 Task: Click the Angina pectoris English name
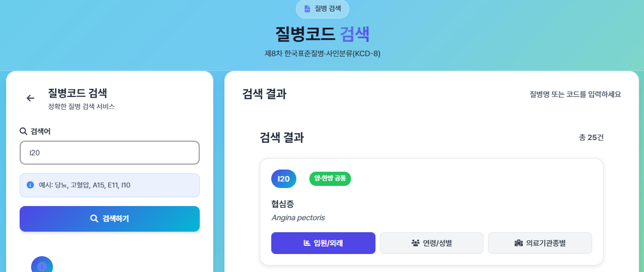298,218
